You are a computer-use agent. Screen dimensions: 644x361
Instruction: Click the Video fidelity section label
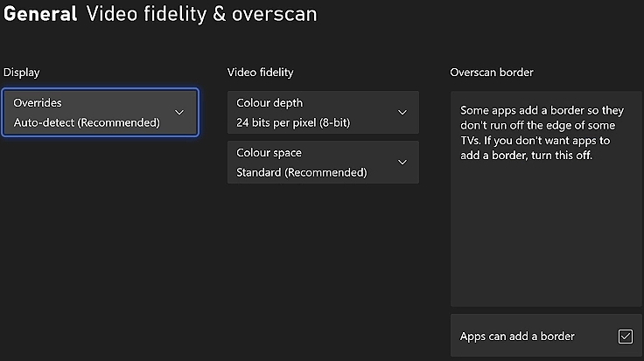260,73
